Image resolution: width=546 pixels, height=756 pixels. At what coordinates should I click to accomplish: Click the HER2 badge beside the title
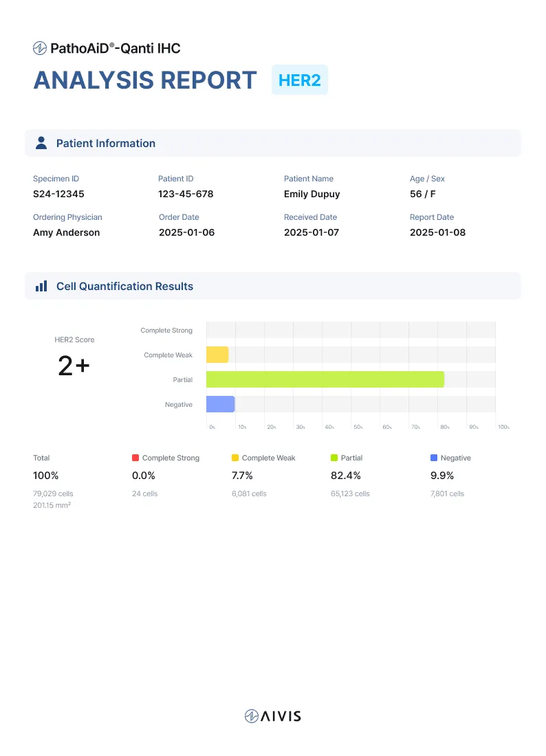pyautogui.click(x=299, y=80)
